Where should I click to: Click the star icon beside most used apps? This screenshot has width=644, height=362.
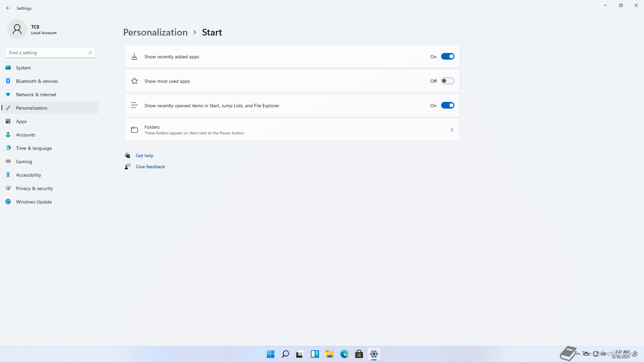[135, 81]
